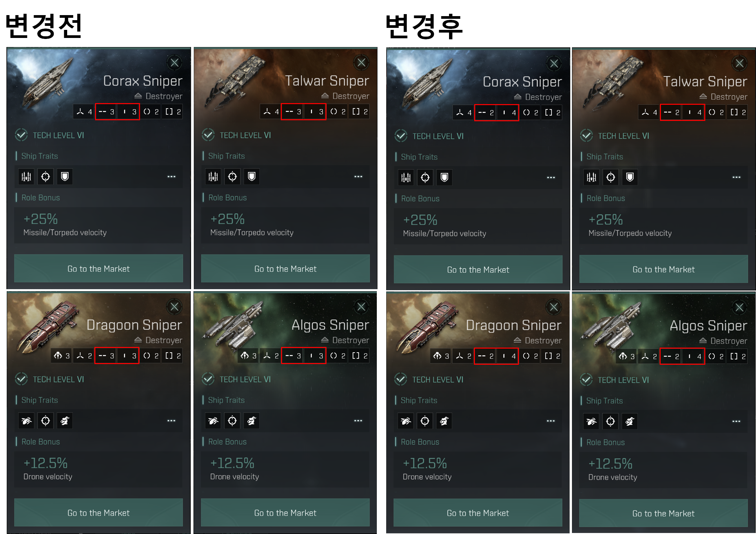Click Tech Level VI checkmark on before Algos Sniper
Viewport: 756px width, 534px height.
coord(208,379)
